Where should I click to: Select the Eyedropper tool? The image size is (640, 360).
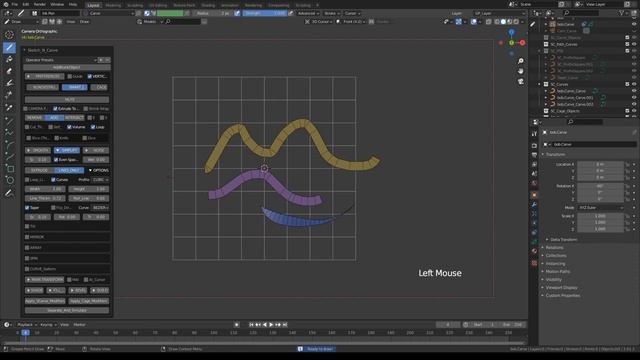pos(9,108)
